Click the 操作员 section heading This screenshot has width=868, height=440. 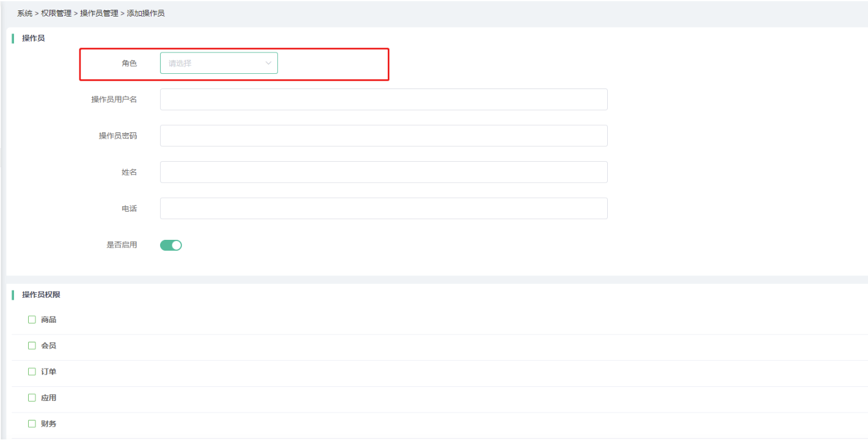point(33,38)
